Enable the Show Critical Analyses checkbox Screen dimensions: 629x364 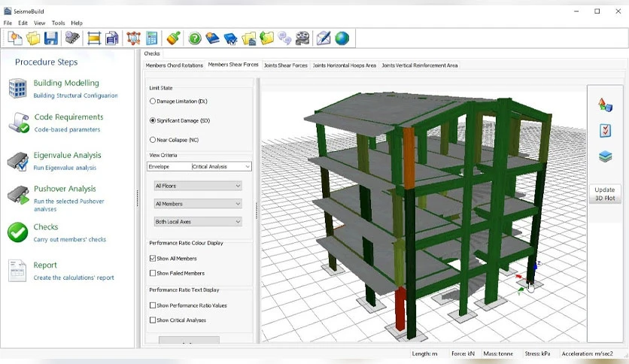point(153,320)
